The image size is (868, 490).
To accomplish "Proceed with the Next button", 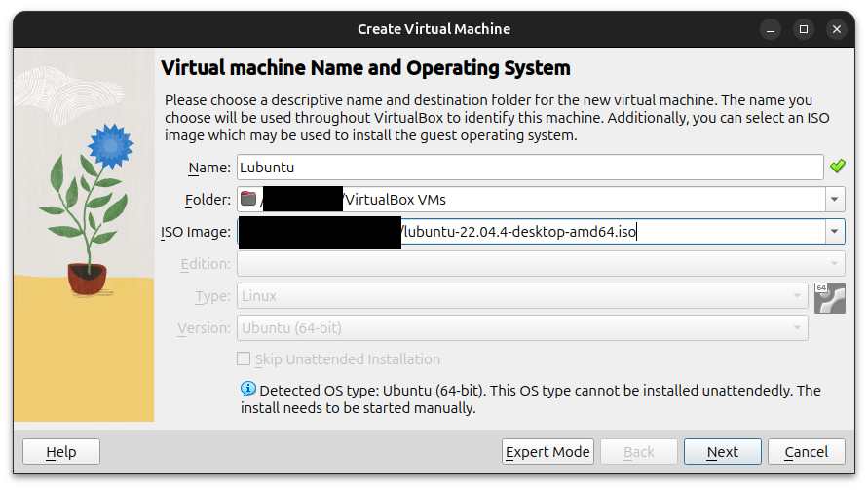I will (723, 452).
